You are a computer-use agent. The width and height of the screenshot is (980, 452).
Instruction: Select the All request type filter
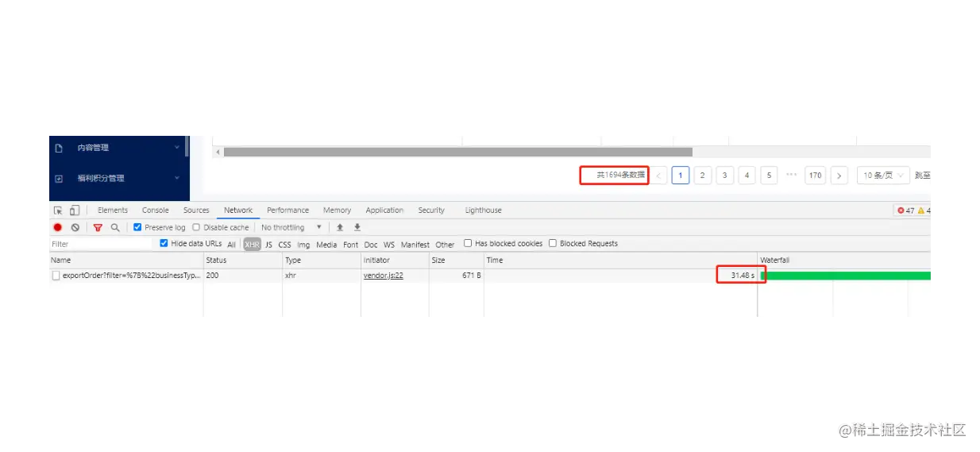(231, 245)
